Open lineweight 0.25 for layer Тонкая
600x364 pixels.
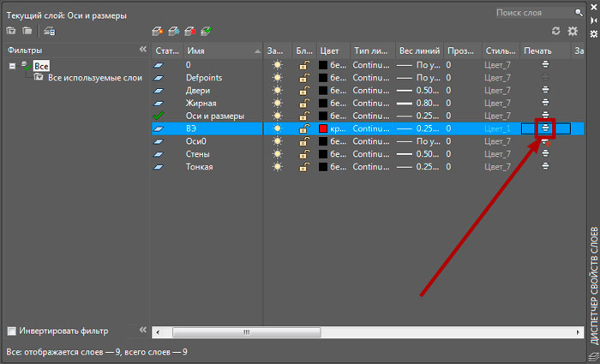tap(418, 167)
